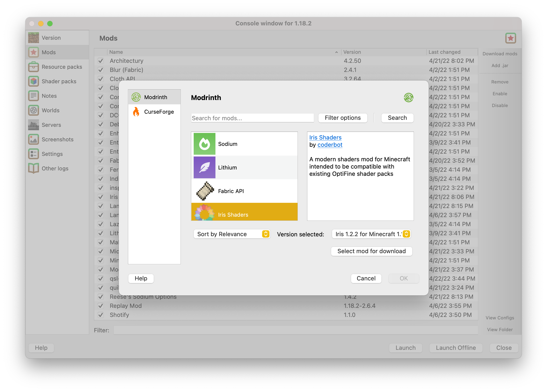
Task: Open the Screenshots section
Action: coord(58,139)
